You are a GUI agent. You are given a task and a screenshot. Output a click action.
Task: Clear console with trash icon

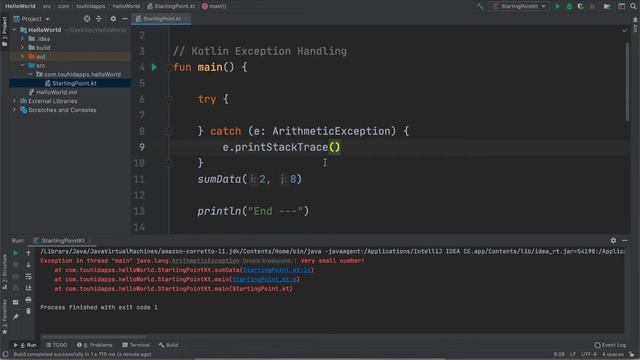point(29,311)
